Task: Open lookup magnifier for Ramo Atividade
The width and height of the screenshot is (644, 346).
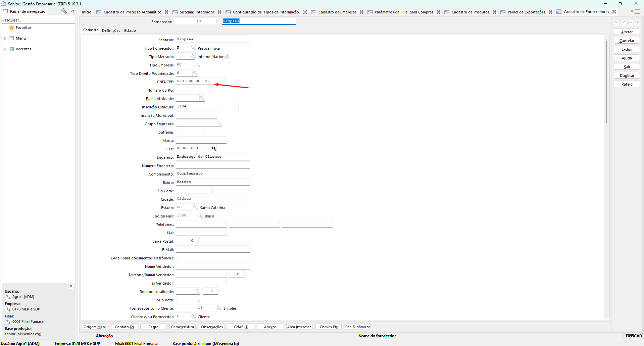Action: pos(202,98)
